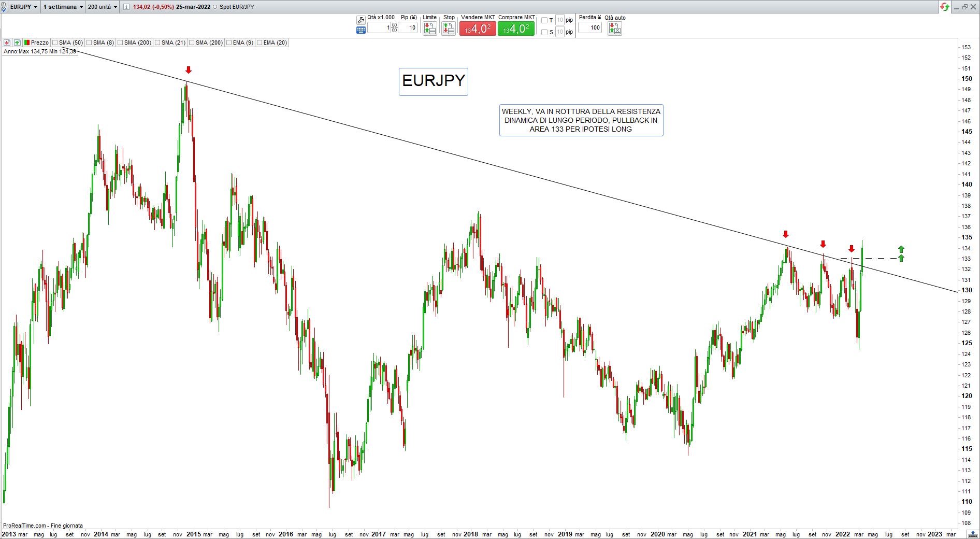Viewport: 980px width, 539px height.
Task: Click the red down-arrow indicator icon
Action: click(x=7, y=42)
